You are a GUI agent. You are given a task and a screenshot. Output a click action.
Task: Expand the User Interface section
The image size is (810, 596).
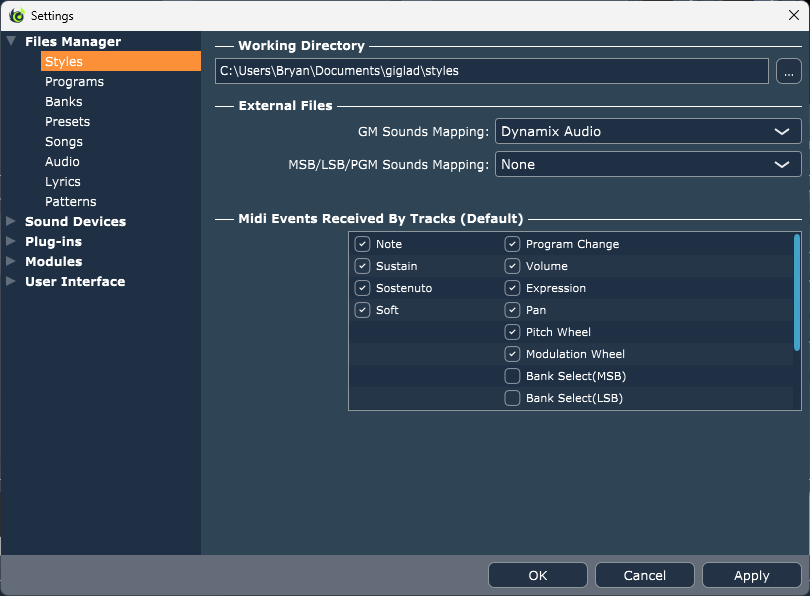tap(11, 281)
